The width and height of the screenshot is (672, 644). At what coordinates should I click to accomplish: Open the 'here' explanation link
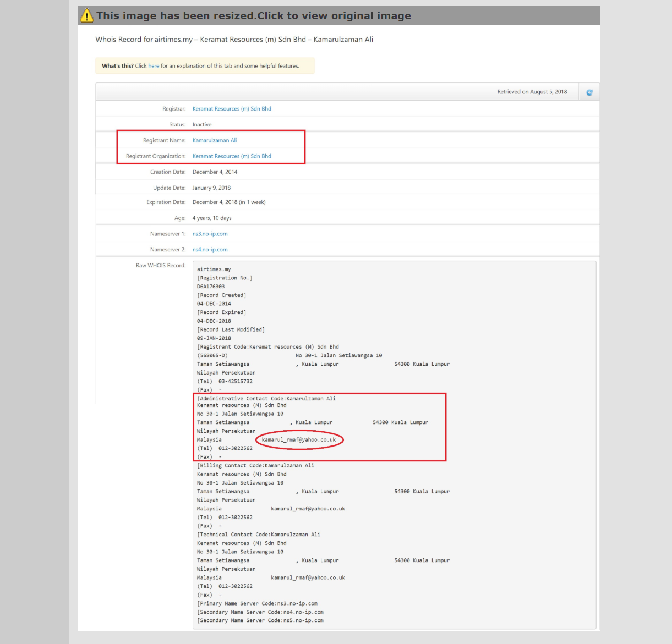154,66
